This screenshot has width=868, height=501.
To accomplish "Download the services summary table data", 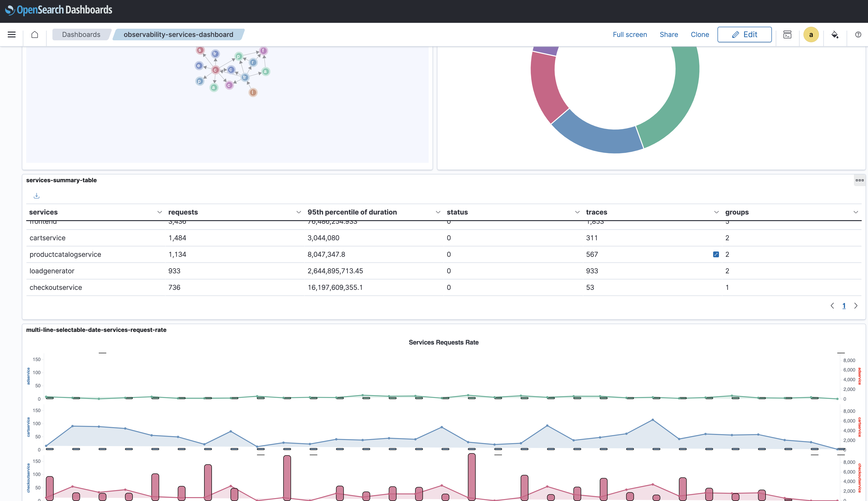I will click(x=36, y=196).
